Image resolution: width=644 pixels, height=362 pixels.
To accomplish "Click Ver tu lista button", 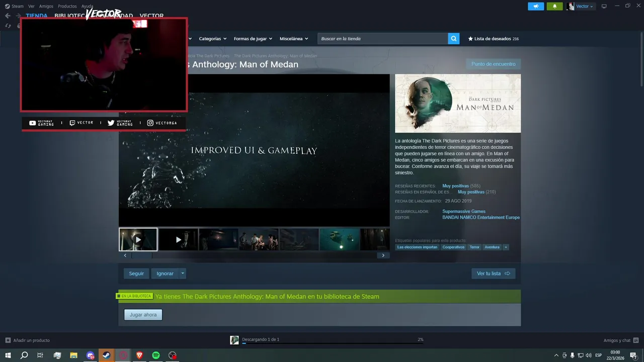I will (x=494, y=274).
